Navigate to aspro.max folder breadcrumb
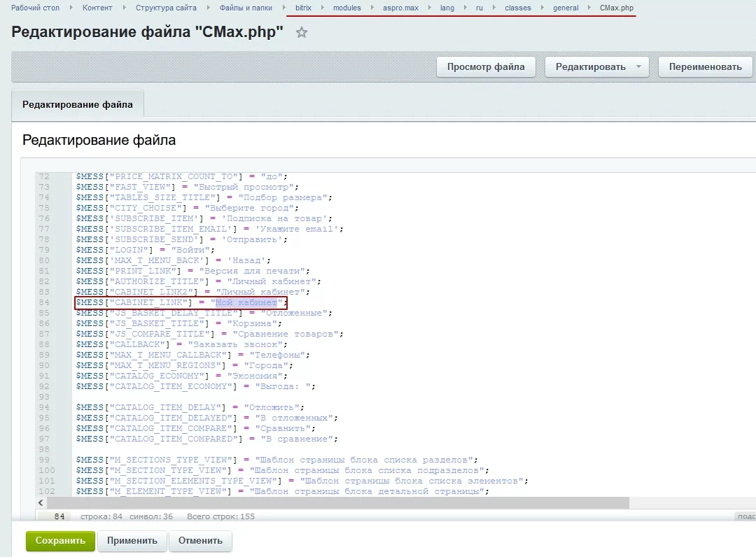 400,8
